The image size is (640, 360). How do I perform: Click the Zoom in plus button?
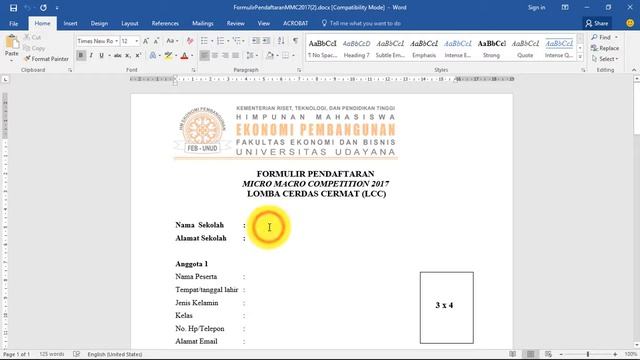615,354
